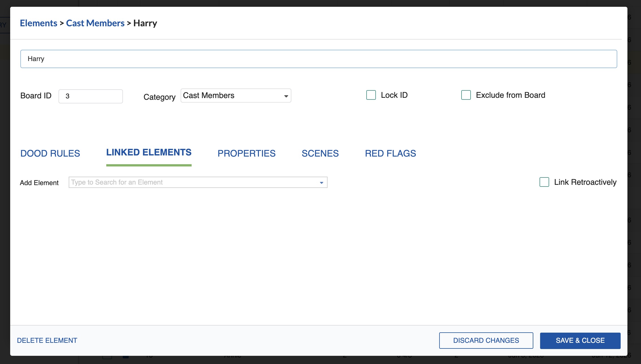
Task: Open the PROPERTIES tab
Action: tap(246, 153)
